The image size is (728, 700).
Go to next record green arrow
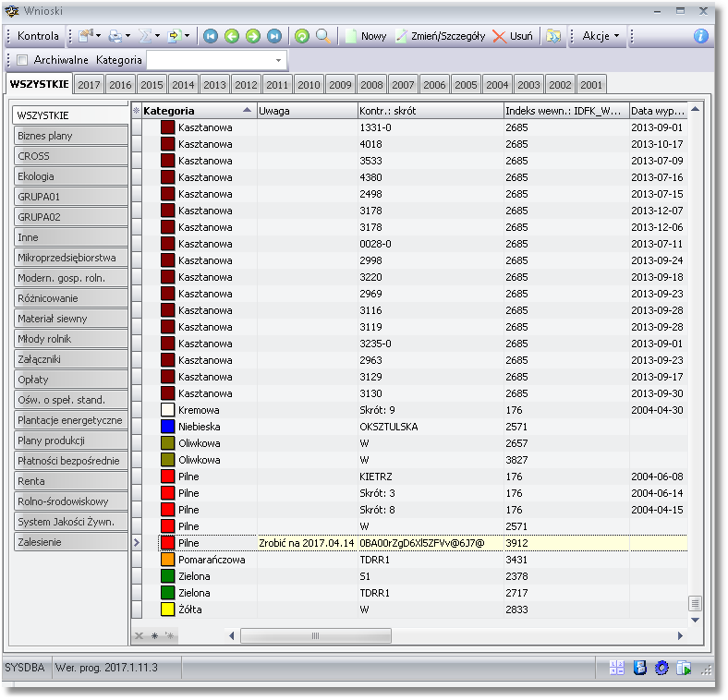(253, 36)
